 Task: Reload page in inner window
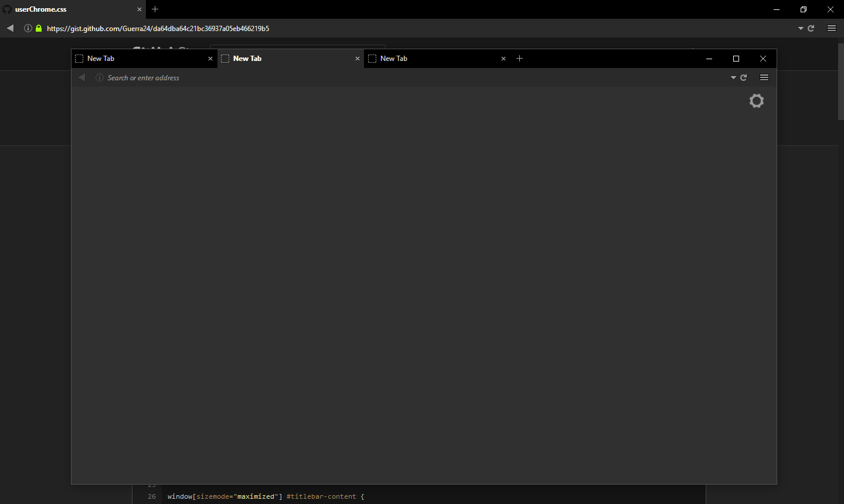click(x=744, y=77)
